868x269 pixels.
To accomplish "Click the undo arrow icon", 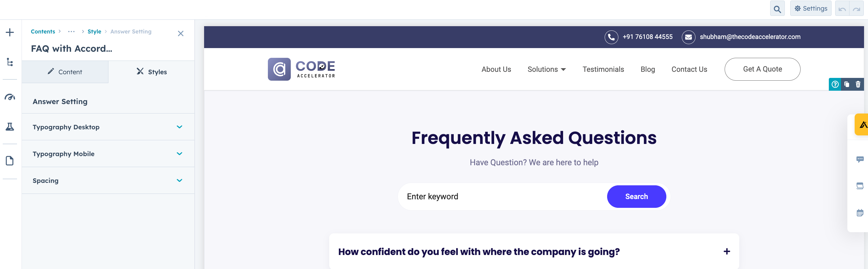I will (842, 9).
